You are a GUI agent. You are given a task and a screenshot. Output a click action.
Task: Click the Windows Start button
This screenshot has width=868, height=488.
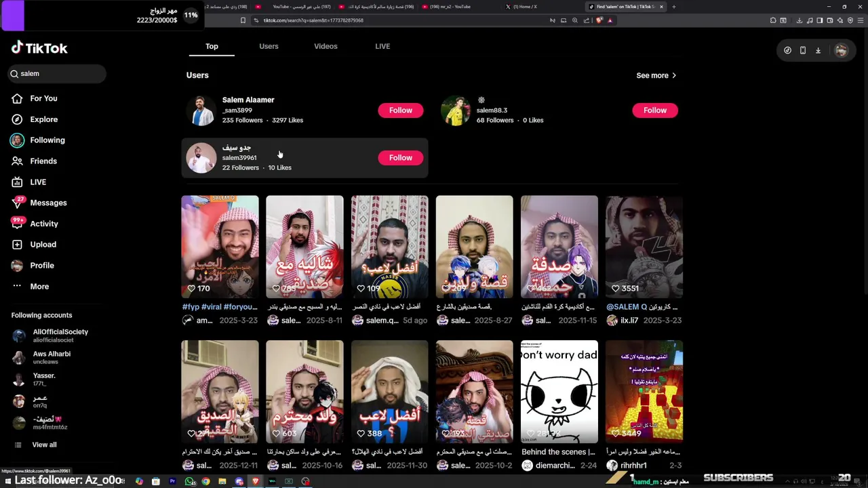tap(7, 481)
